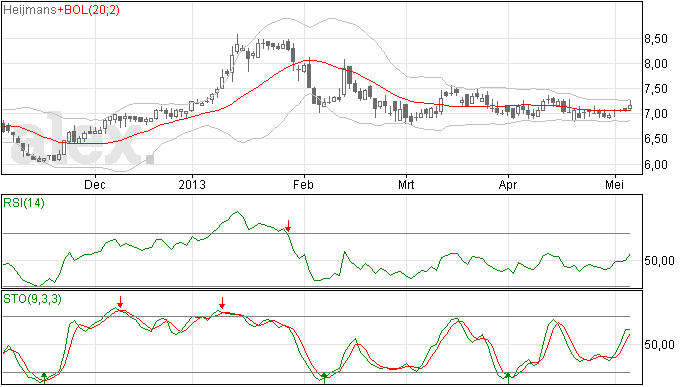Click the Mrt date axis label
This screenshot has width=690, height=387.
[x=406, y=184]
